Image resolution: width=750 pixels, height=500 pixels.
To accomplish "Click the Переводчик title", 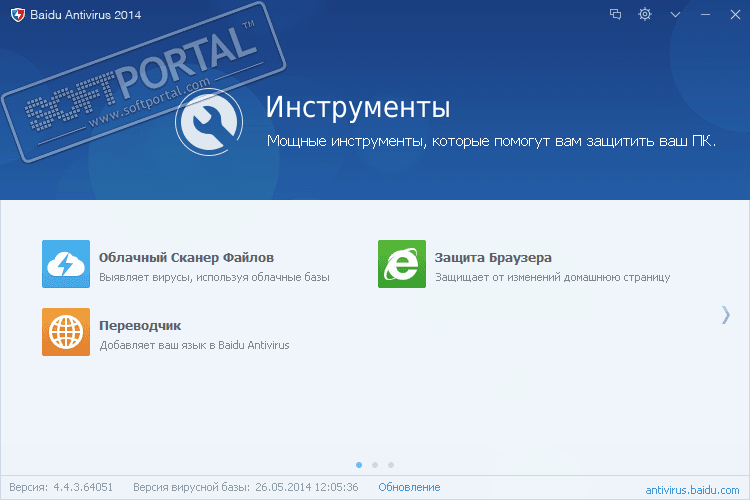I will coord(140,326).
